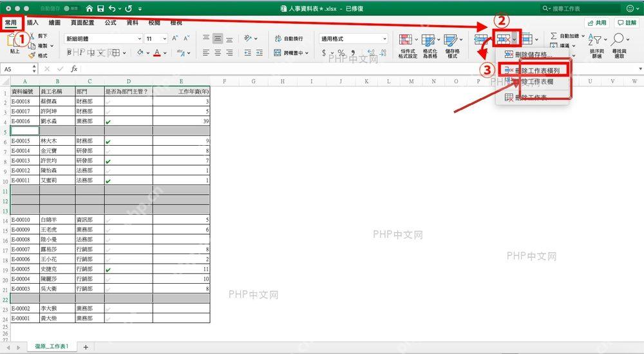Apply italic formatting

[x=81, y=53]
